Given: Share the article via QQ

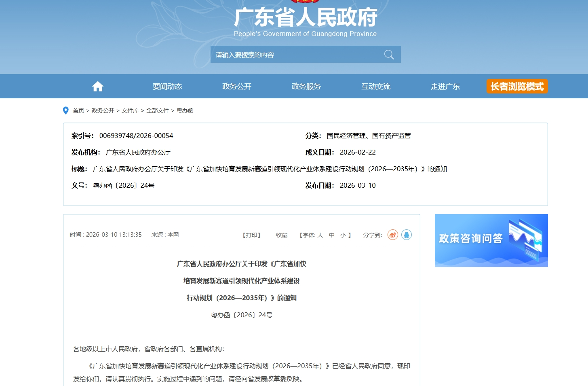Looking at the screenshot, I should [x=407, y=235].
